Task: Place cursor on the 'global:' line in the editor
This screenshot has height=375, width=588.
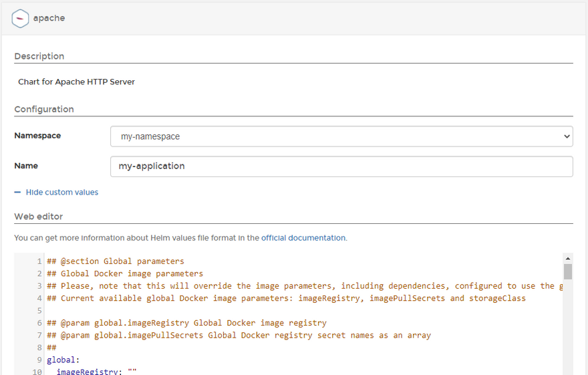Action: click(x=63, y=360)
